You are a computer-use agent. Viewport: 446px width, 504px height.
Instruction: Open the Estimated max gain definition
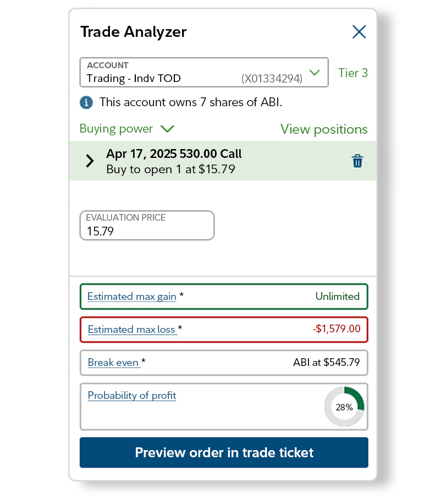pyautogui.click(x=131, y=297)
